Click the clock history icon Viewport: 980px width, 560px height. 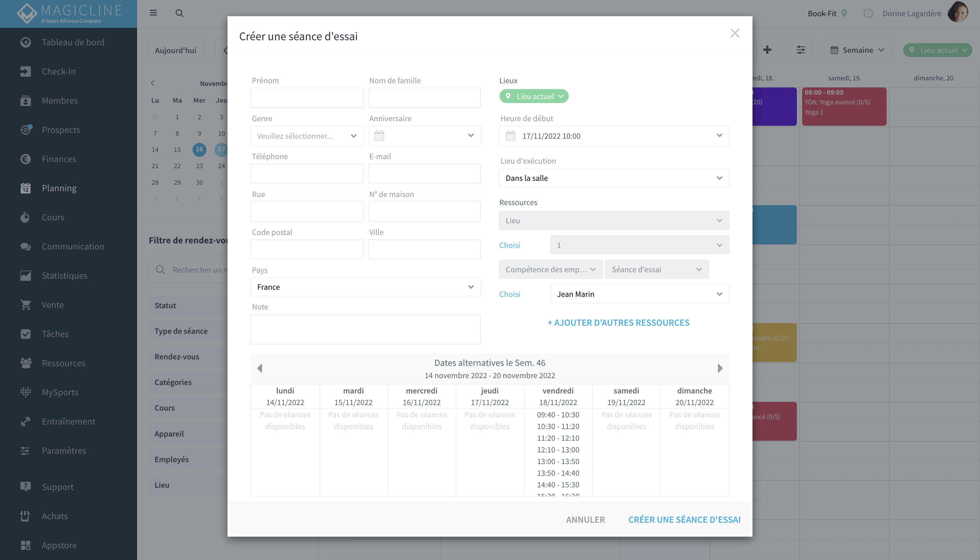[868, 14]
